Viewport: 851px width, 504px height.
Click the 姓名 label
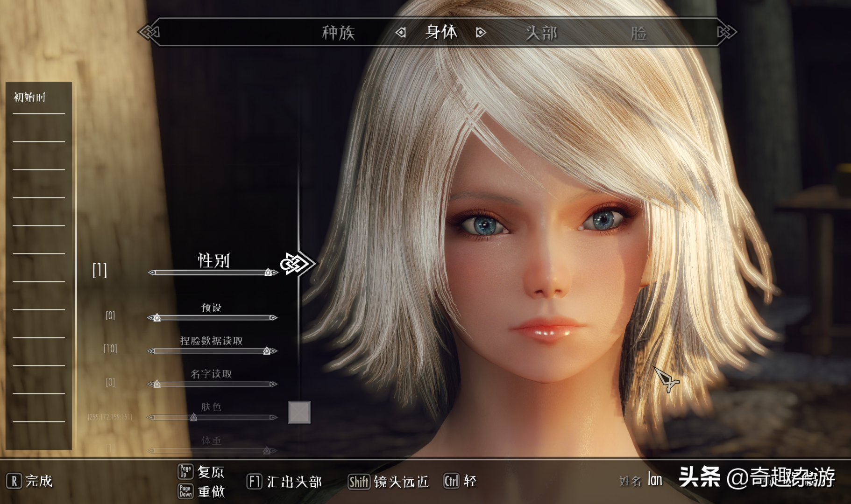pos(631,481)
